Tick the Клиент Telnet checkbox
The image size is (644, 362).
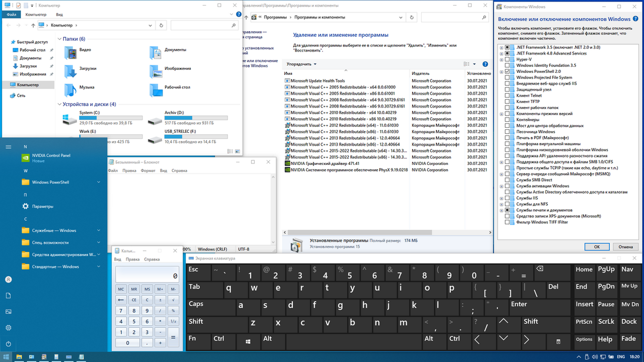[x=508, y=96]
